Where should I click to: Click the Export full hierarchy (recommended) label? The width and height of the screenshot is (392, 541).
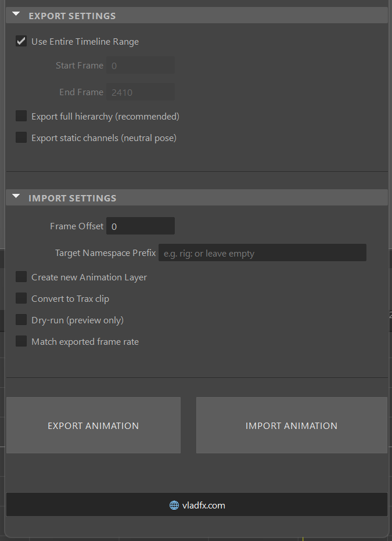pos(105,117)
